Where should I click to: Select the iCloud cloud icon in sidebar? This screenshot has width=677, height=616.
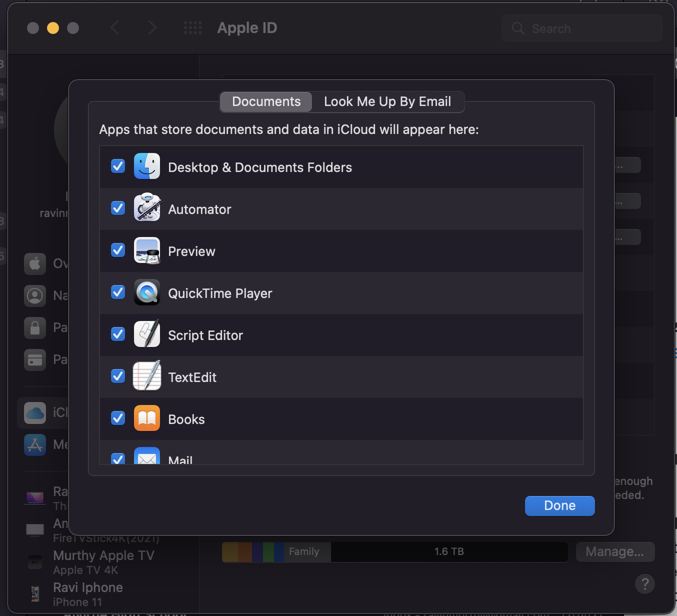click(35, 412)
